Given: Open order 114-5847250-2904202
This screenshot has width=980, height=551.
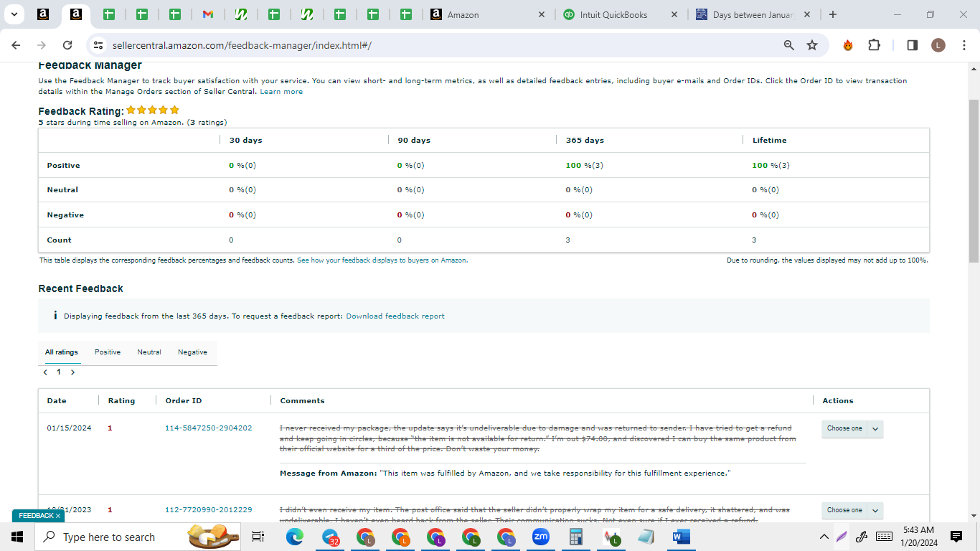Looking at the screenshot, I should [x=209, y=428].
